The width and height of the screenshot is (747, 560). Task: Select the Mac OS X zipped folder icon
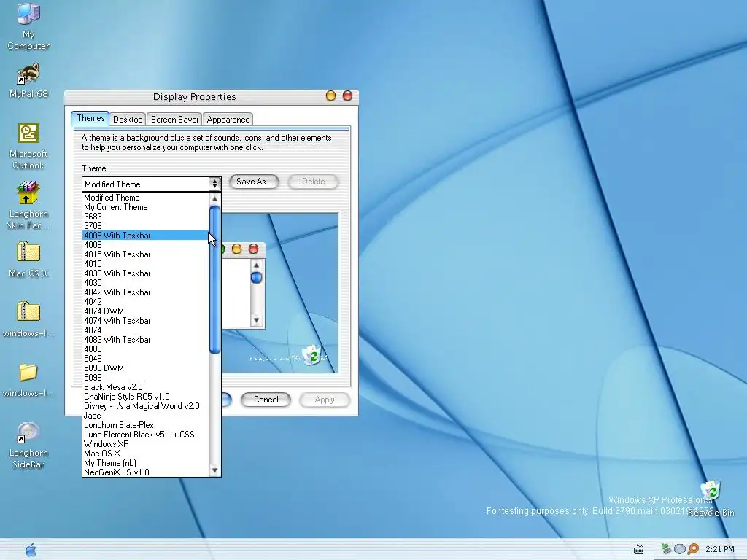click(x=28, y=260)
